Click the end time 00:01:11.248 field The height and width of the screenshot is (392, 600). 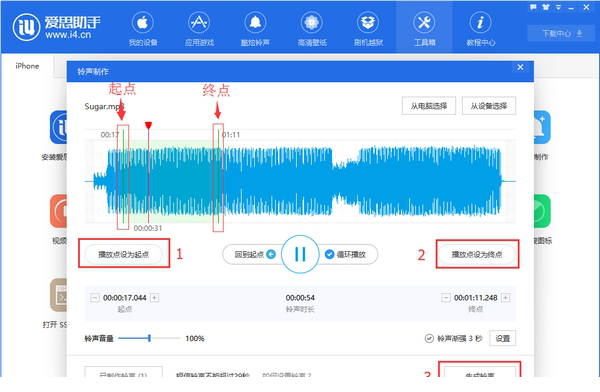tap(476, 297)
